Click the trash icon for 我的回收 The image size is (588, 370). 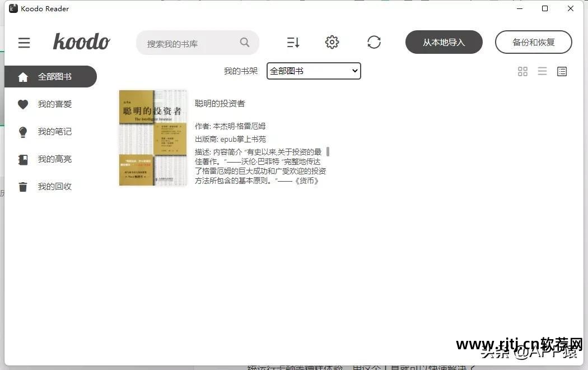pos(23,187)
